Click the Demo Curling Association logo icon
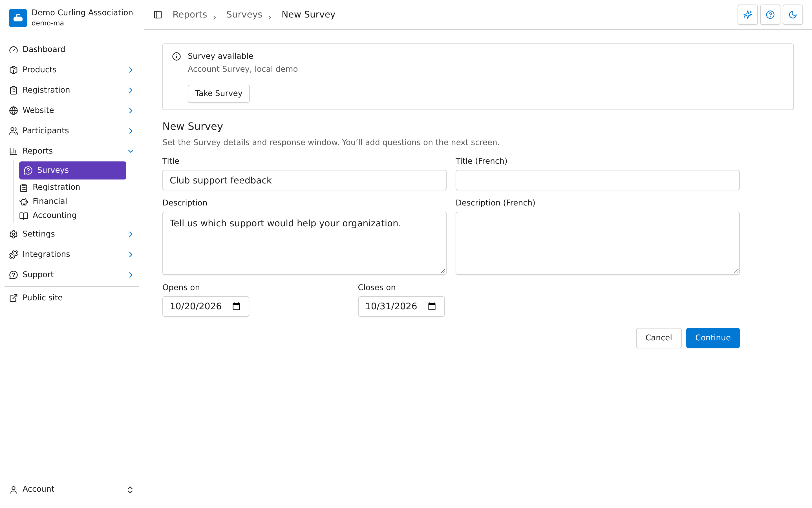 (x=18, y=18)
